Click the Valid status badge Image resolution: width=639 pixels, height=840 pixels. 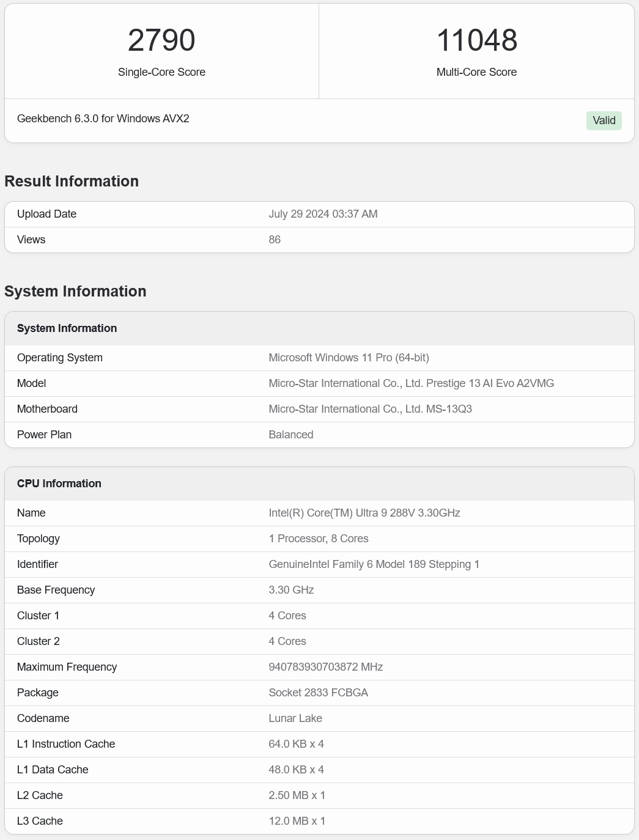tap(604, 120)
